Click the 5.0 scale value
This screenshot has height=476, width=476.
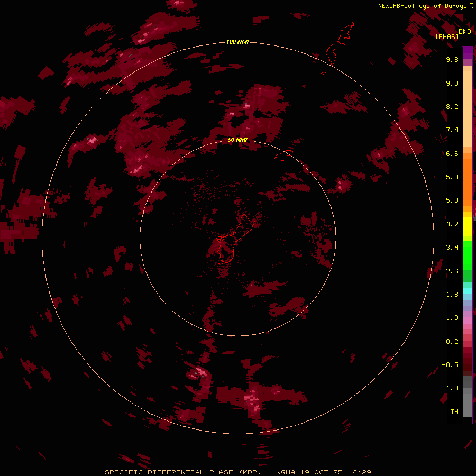pos(452,200)
